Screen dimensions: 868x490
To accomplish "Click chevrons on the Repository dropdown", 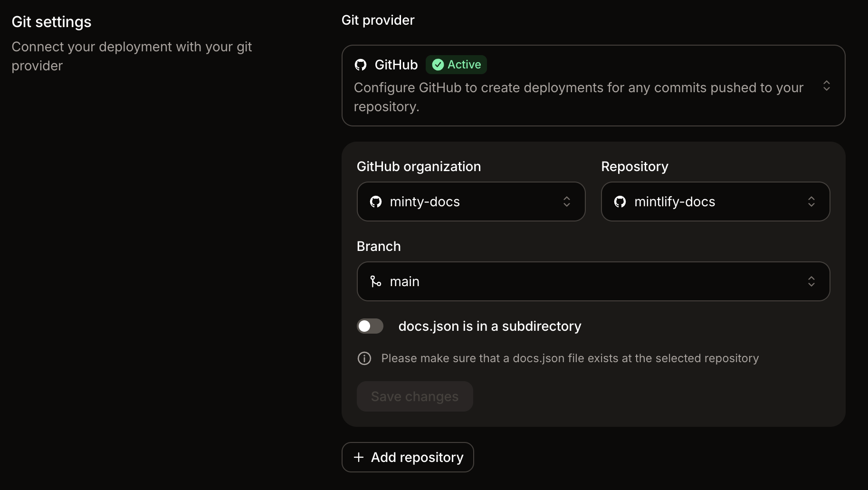I will point(811,202).
